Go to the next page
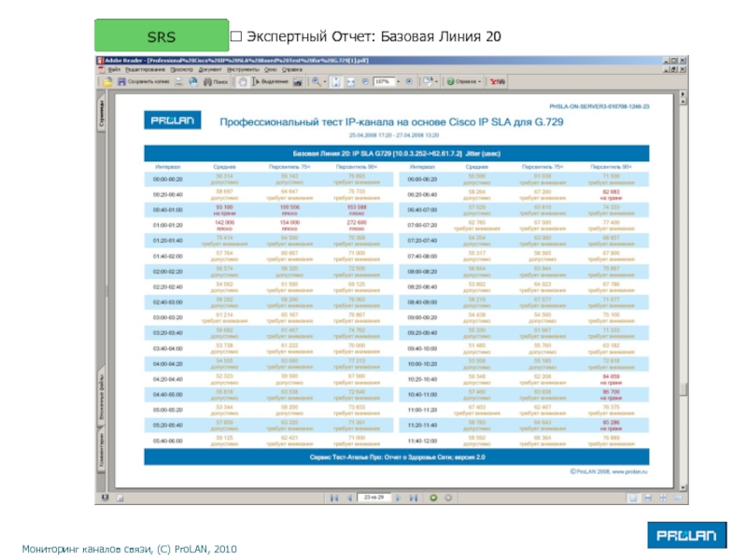The width and height of the screenshot is (747, 560). pyautogui.click(x=399, y=498)
